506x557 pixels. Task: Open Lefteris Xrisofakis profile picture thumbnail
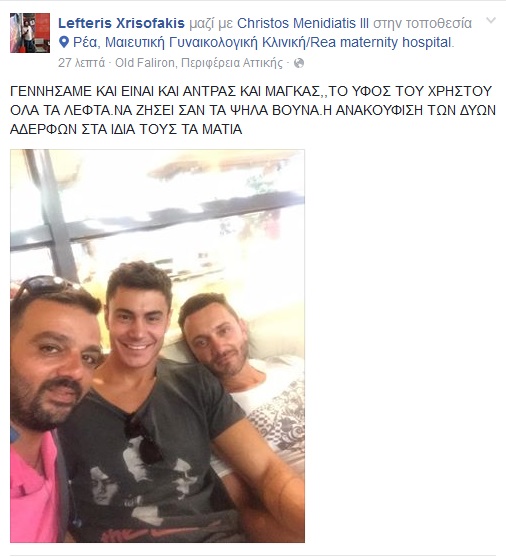click(x=30, y=33)
